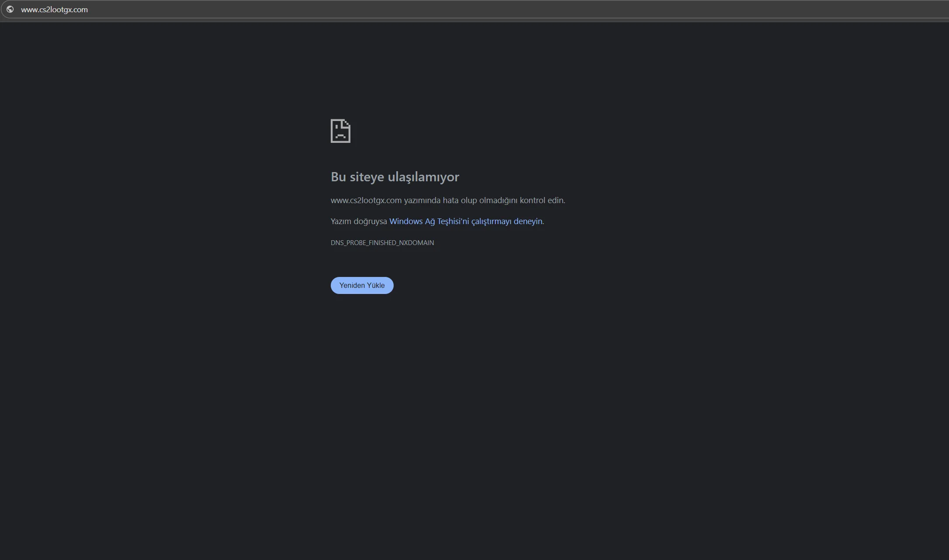949x560 pixels.
Task: Click the yazımında hata olup olmadığını text
Action: [461, 200]
